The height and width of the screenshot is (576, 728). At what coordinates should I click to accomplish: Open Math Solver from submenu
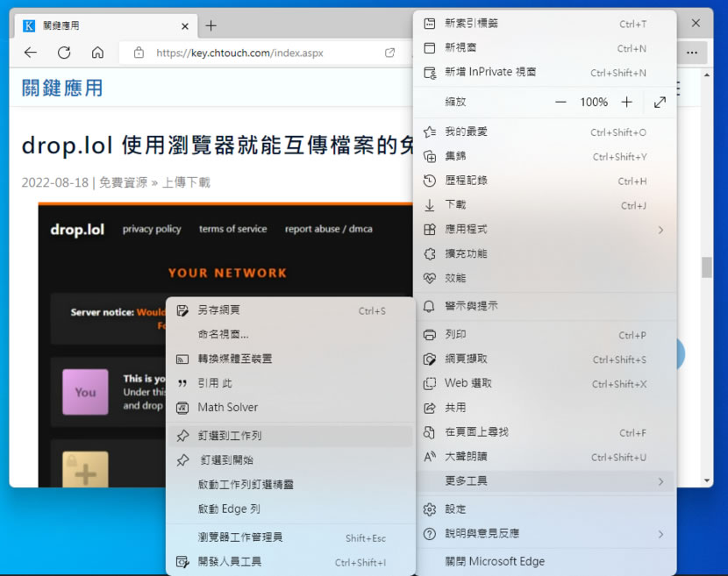click(290, 408)
